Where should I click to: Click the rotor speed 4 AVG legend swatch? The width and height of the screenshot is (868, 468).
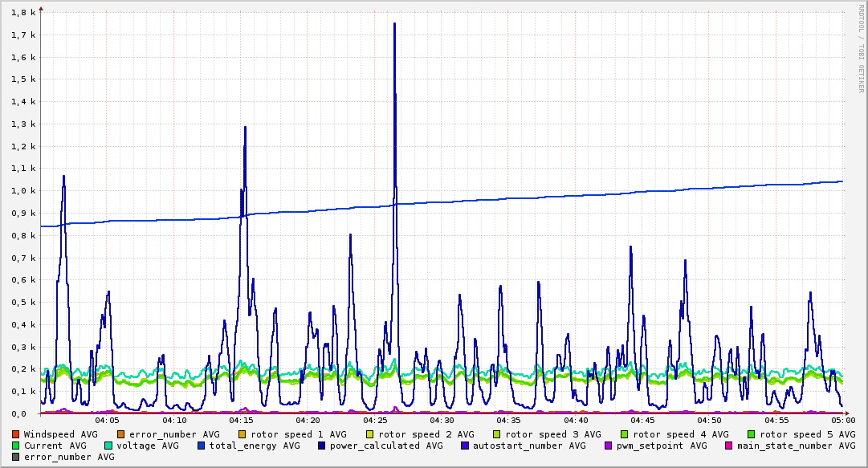[625, 435]
